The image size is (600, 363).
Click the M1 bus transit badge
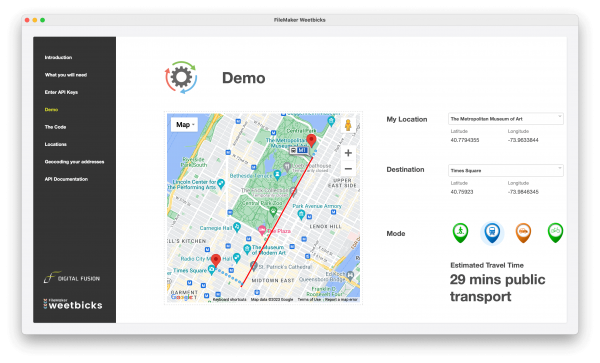click(298, 150)
